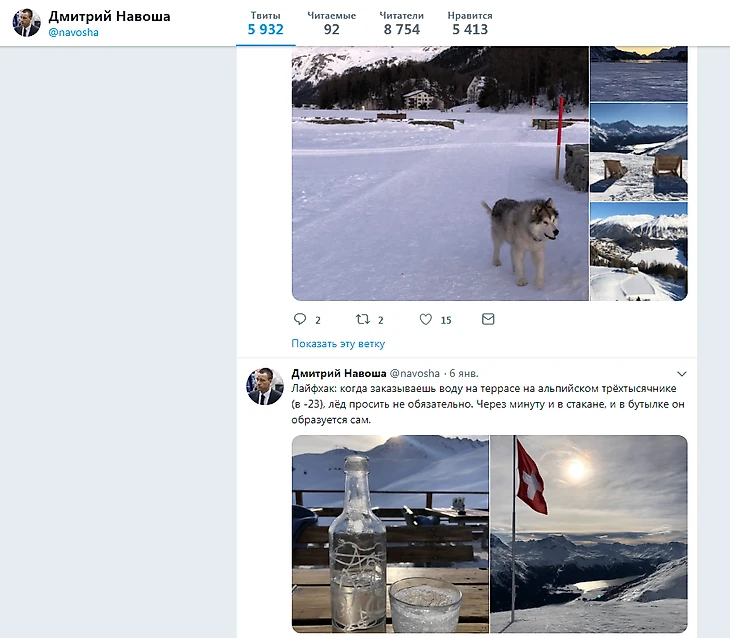Click the tweet author's avatar picture
The image size is (730, 638).
[265, 387]
